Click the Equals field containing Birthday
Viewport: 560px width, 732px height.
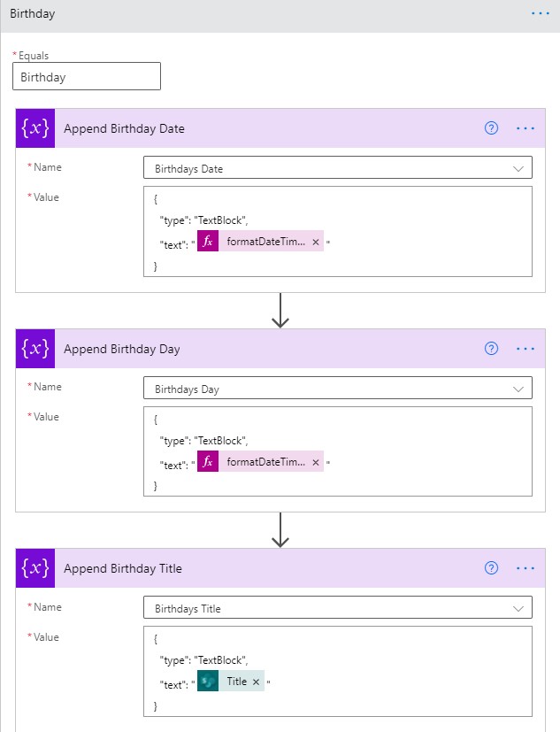click(x=87, y=76)
